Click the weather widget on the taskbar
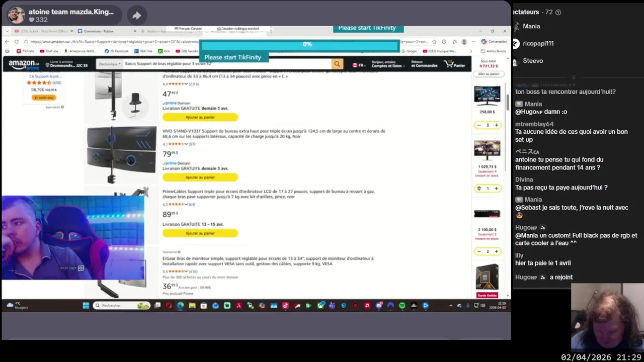The image size is (644, 362). click(x=17, y=305)
